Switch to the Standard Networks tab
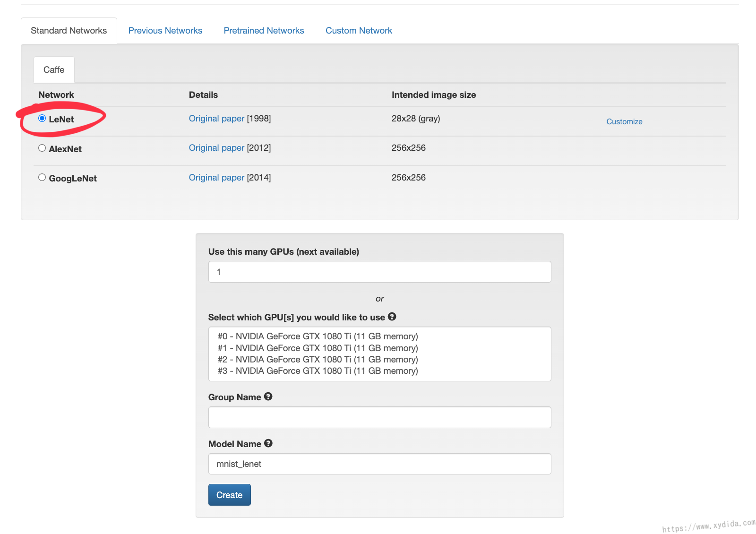This screenshot has height=534, width=756. pyautogui.click(x=69, y=31)
